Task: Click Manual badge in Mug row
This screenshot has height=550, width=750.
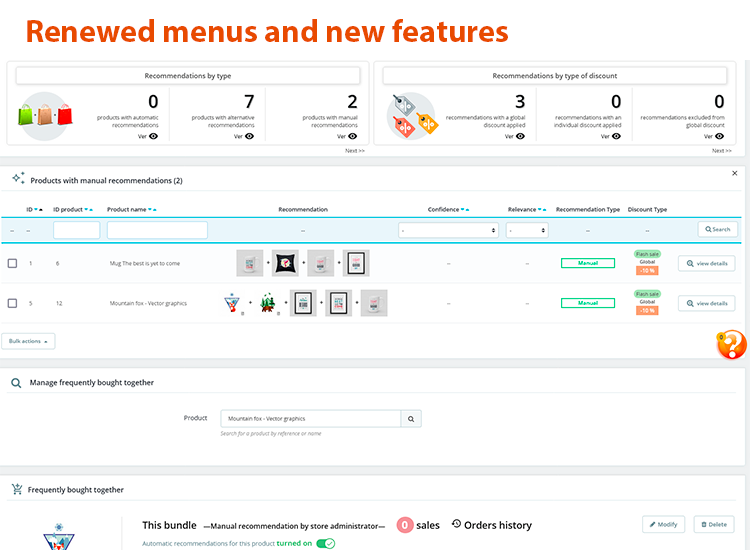Action: tap(588, 263)
